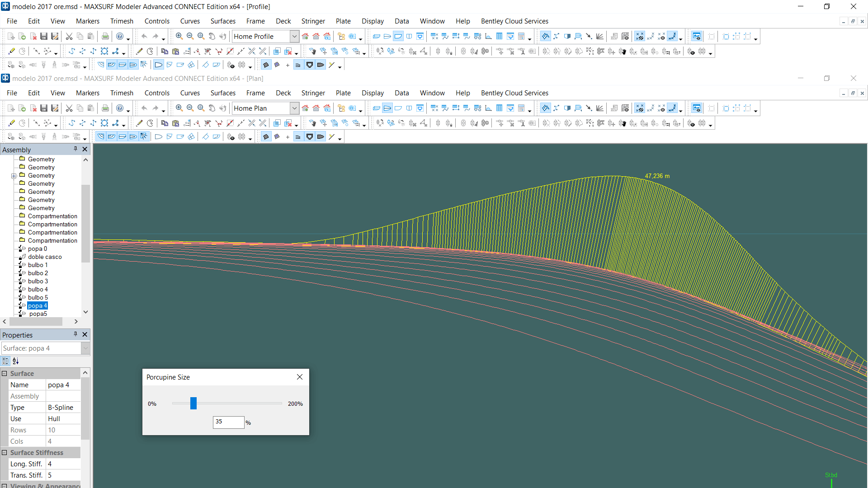
Task: Click Print icon in Profile window toolbar
Action: pyautogui.click(x=105, y=37)
